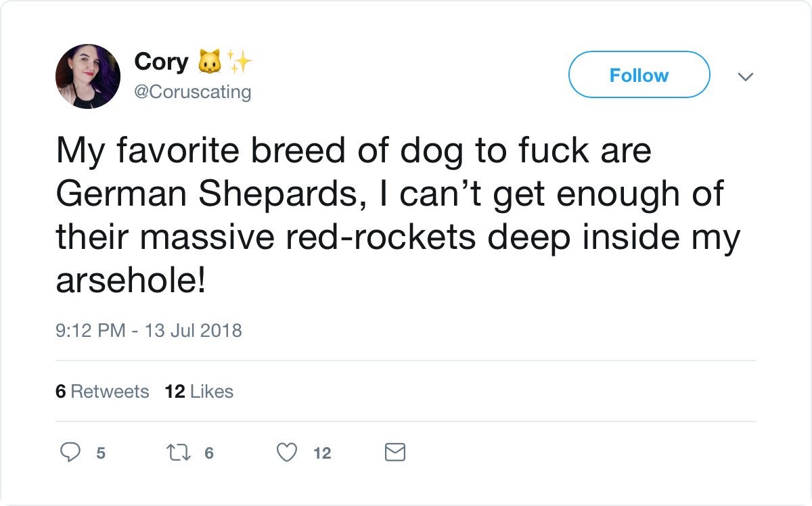Click the sparkles emoji after the name
This screenshot has width=812, height=506.
point(239,63)
